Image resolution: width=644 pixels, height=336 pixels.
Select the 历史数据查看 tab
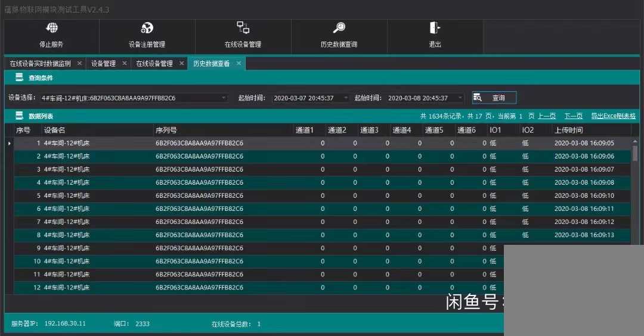(212, 64)
